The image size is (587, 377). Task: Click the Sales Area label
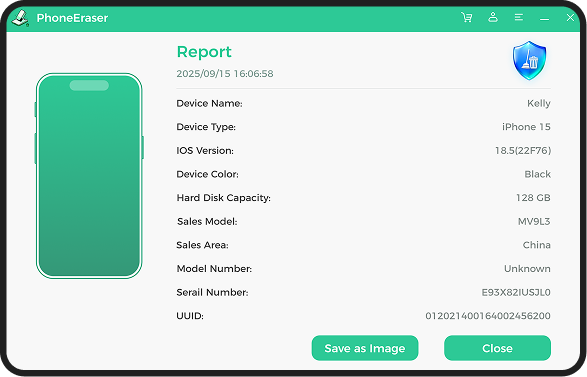[202, 245]
